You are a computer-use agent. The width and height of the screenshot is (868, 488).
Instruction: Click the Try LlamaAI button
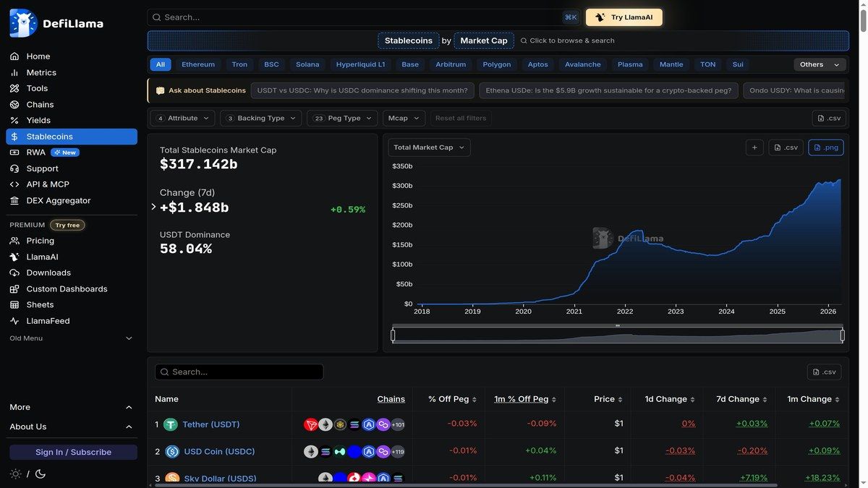[624, 17]
